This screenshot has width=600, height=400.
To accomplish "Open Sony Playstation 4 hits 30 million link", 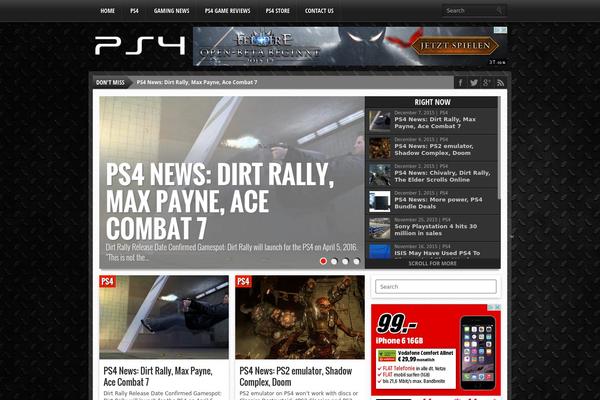I will (435, 230).
